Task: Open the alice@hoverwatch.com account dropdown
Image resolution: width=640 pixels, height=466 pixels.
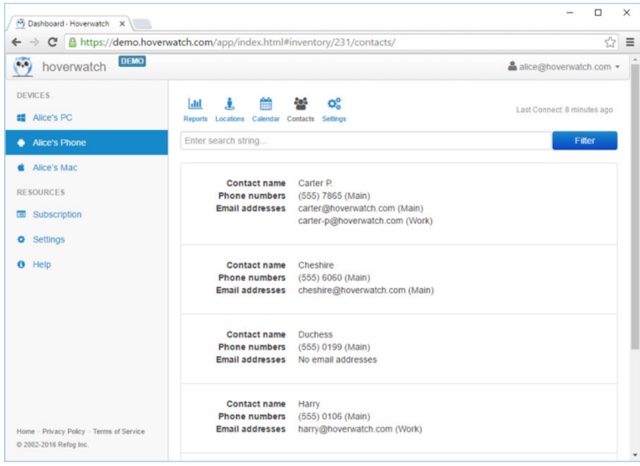Action: (x=564, y=67)
